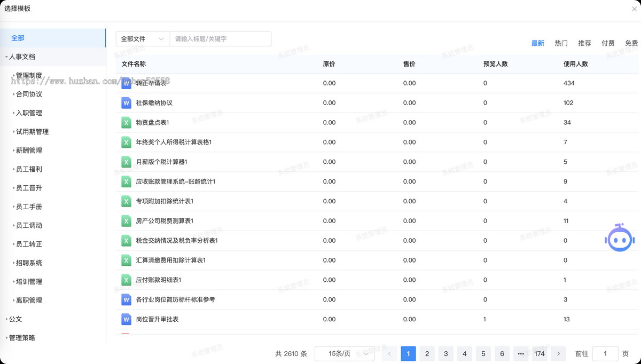This screenshot has width=641, height=364.
Task: Click the 文件名称 column header
Action: (134, 64)
